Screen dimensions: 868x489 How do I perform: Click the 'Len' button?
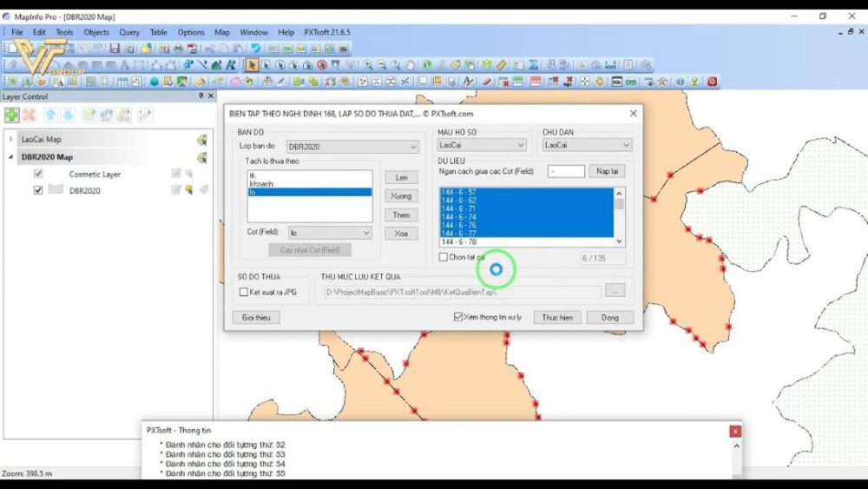401,177
